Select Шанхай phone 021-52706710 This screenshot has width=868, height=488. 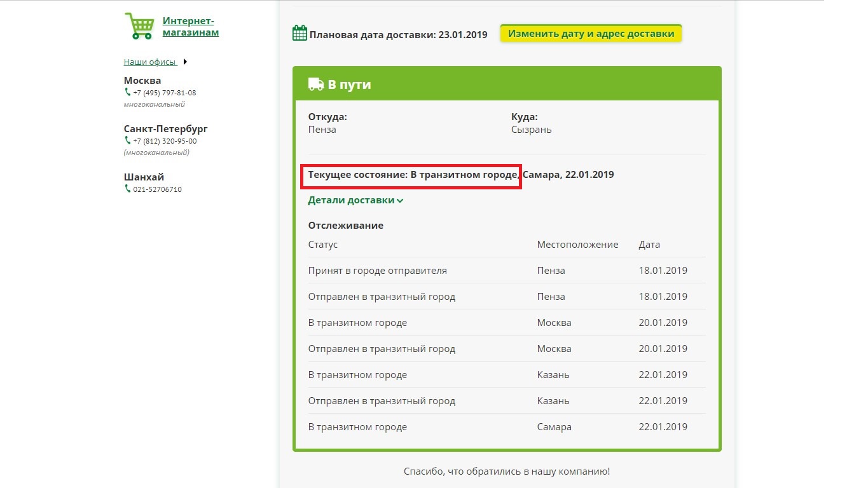point(157,189)
